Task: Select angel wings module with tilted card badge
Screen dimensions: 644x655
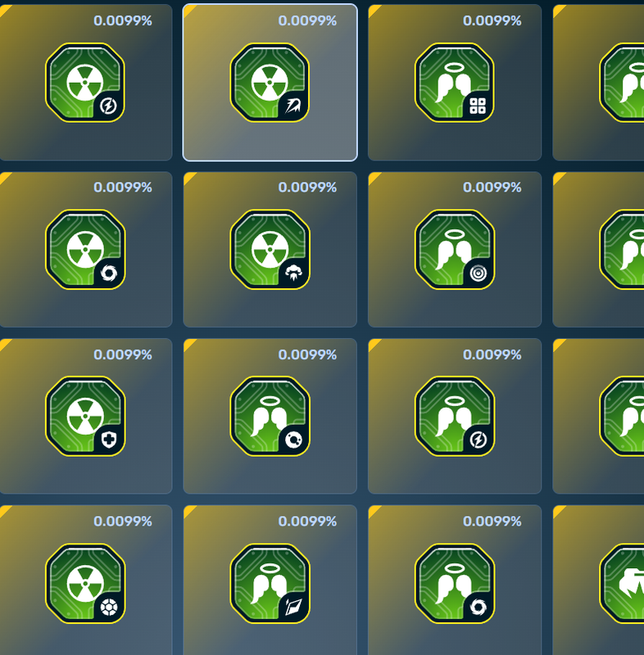Action: (270, 583)
